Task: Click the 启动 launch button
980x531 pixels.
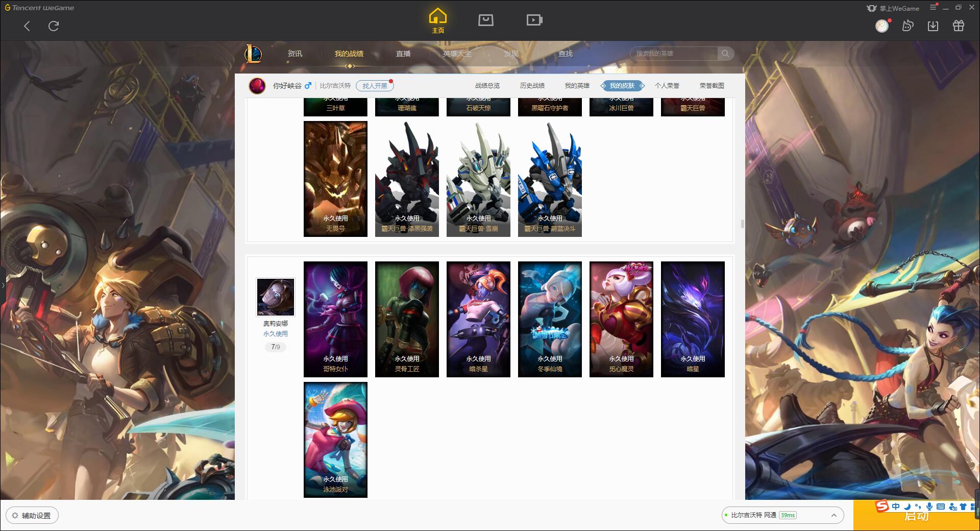Action: pyautogui.click(x=916, y=516)
